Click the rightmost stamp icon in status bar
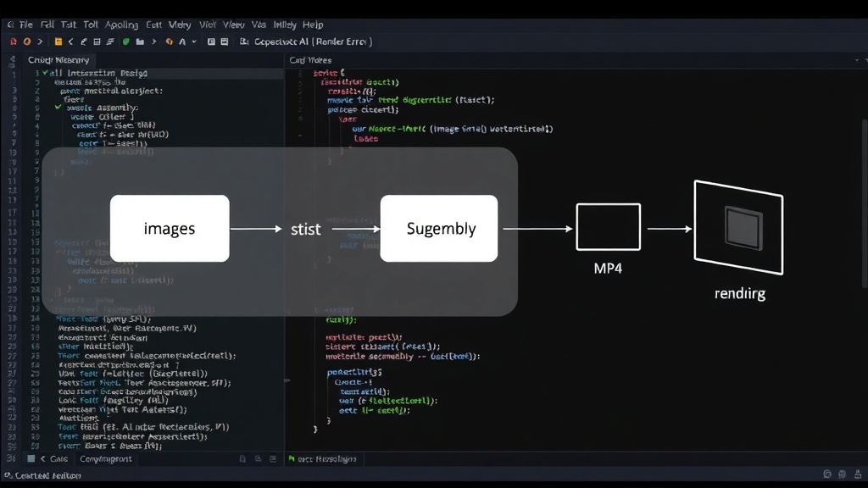 [x=858, y=474]
